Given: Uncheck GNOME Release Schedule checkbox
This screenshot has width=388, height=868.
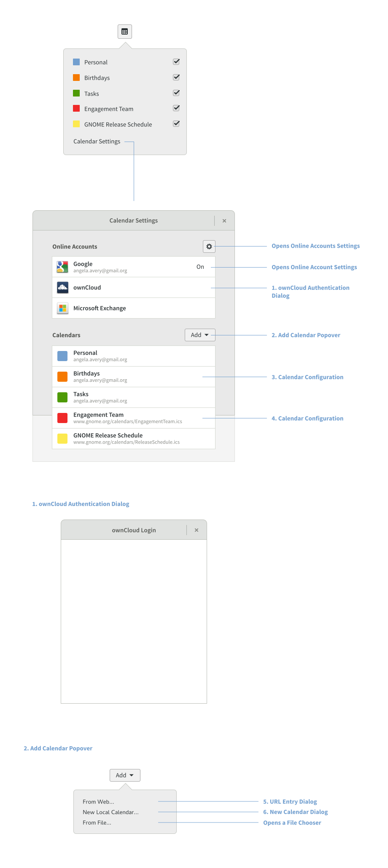Looking at the screenshot, I should tap(176, 124).
